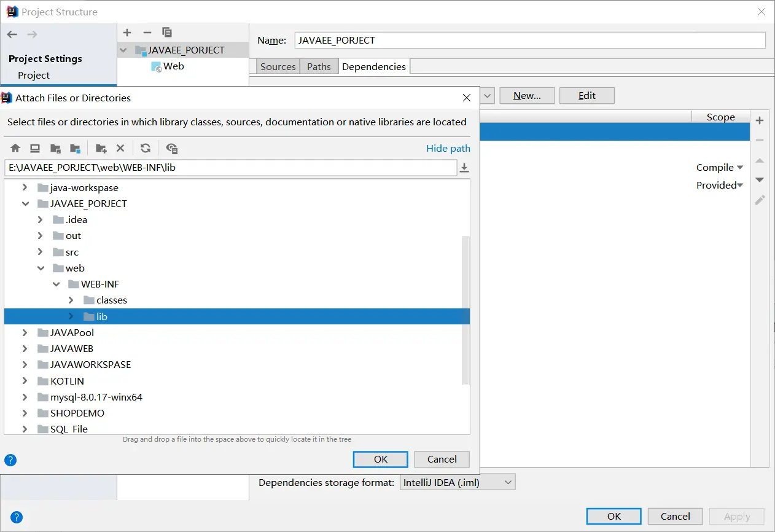
Task: Create new folder in file chooser
Action: pyautogui.click(x=101, y=148)
